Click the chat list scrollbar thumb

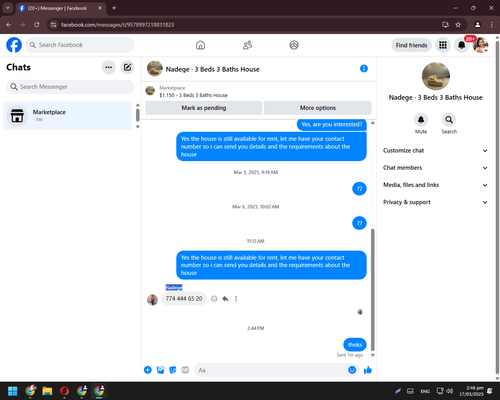(138, 115)
